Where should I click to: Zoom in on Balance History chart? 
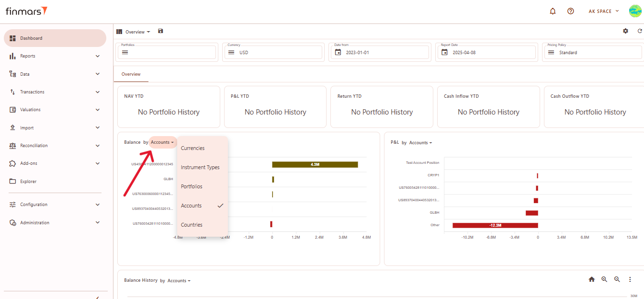tap(604, 279)
